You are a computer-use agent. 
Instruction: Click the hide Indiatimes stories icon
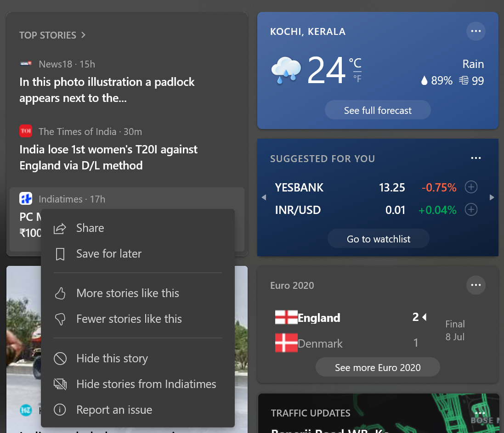tap(60, 384)
